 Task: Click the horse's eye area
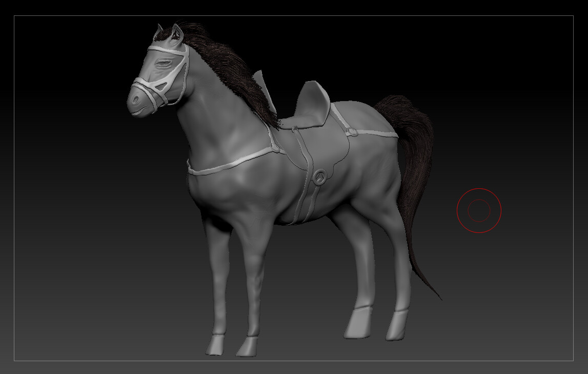164,63
